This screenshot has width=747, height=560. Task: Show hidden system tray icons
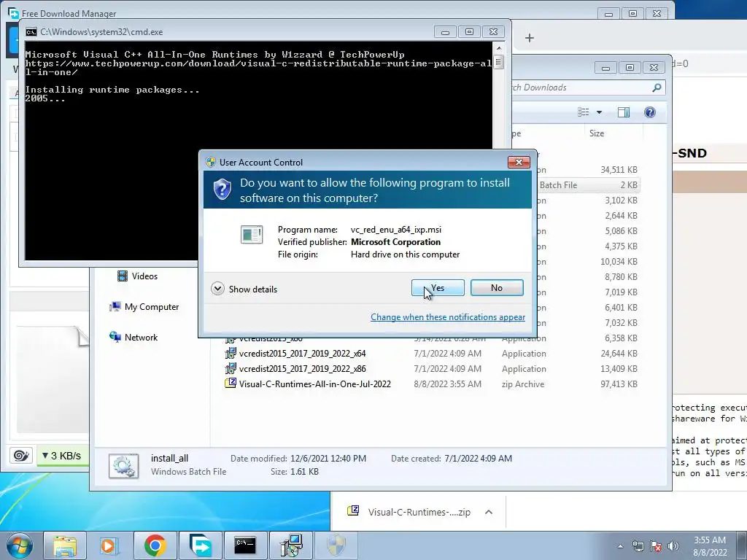click(620, 546)
